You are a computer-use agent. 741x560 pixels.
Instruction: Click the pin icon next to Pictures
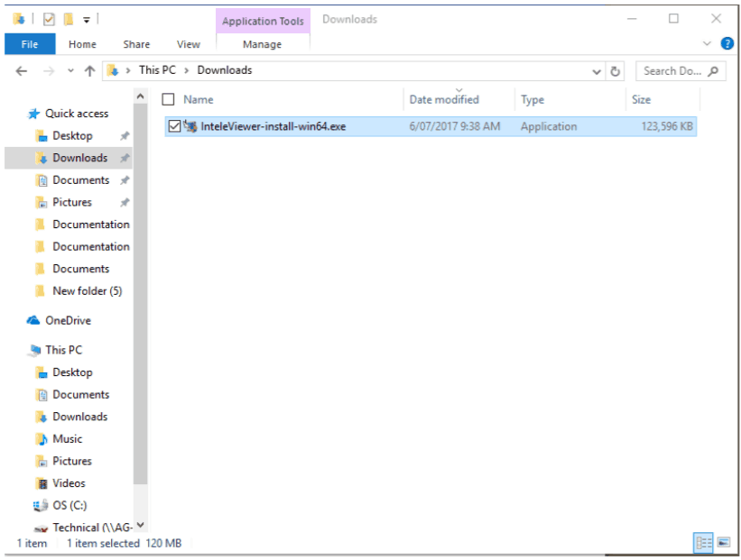point(125,203)
